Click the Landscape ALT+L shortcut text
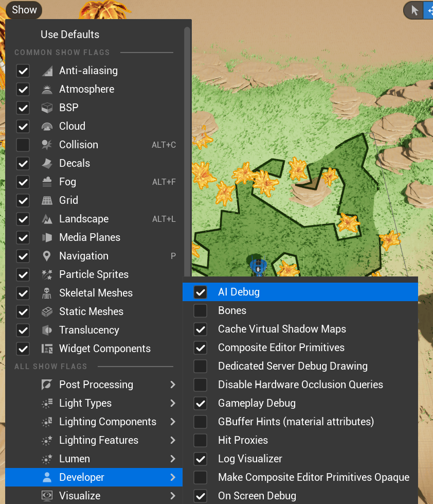 click(164, 219)
